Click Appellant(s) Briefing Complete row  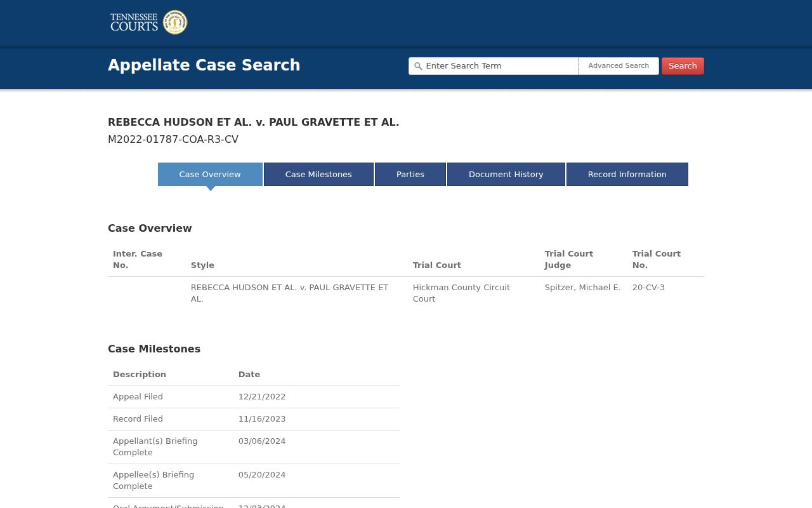254,447
